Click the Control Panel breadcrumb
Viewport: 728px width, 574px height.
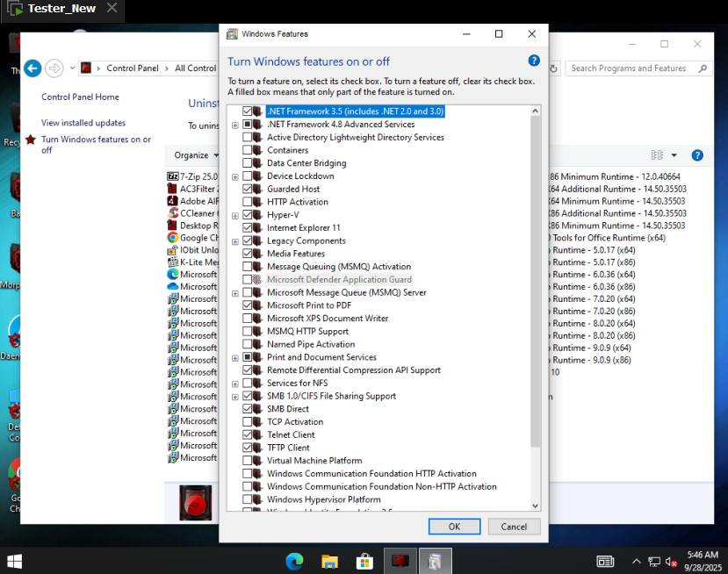[133, 68]
